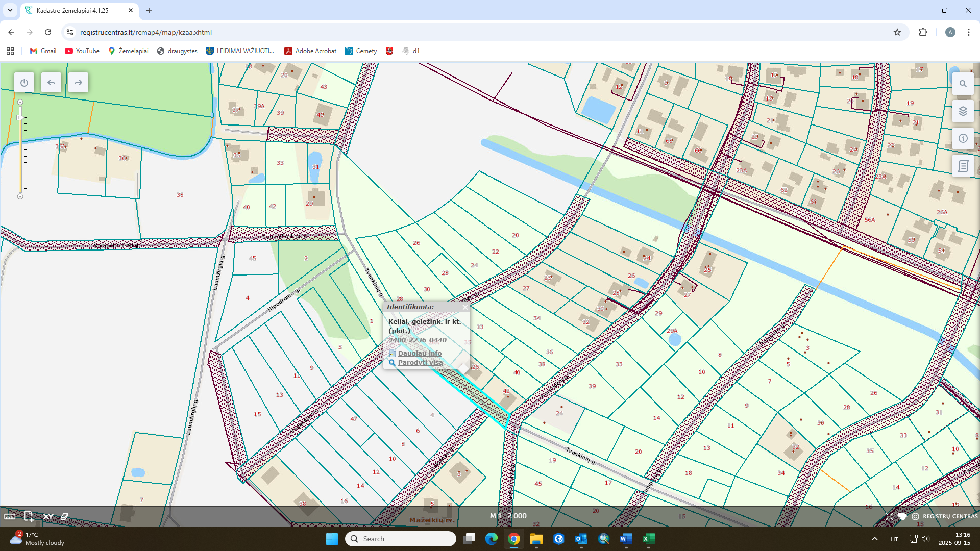Open the 4400-2236-0440 cadastral link

(417, 340)
